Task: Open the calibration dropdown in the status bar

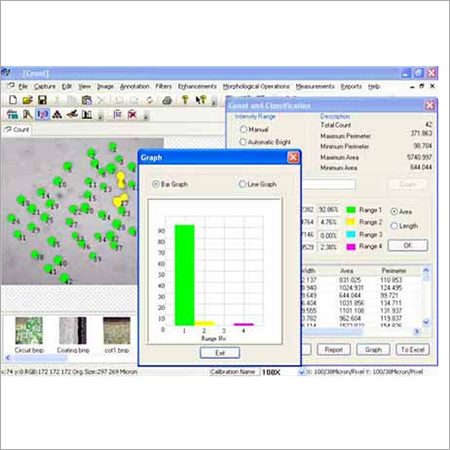Action: (x=301, y=372)
